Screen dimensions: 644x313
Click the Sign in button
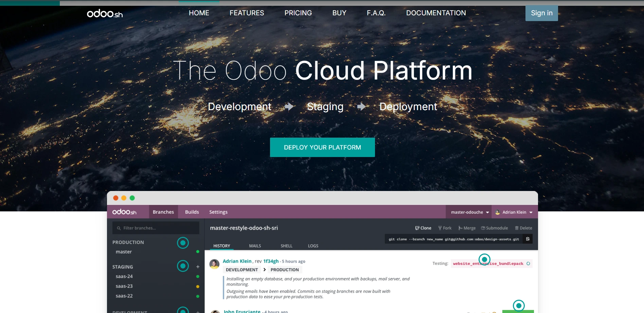click(541, 13)
